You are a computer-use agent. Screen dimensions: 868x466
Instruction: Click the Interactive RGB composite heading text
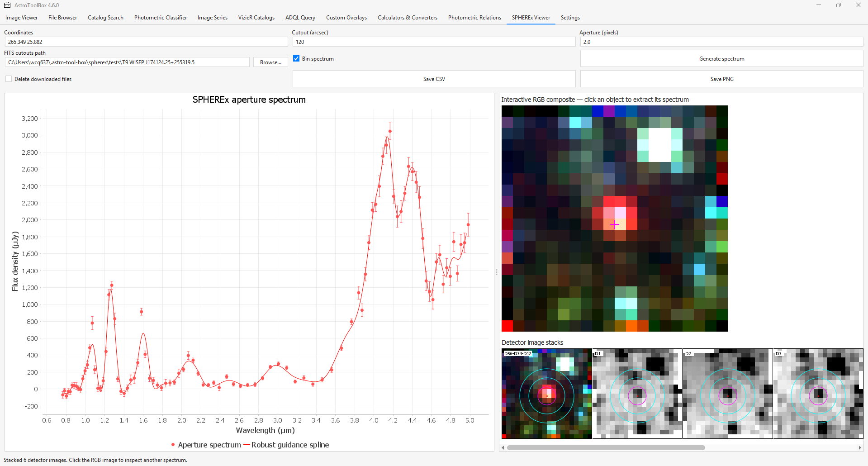pyautogui.click(x=595, y=100)
